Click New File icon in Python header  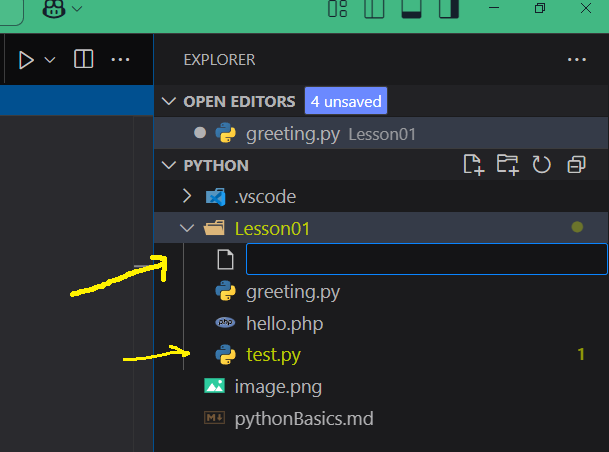point(473,165)
